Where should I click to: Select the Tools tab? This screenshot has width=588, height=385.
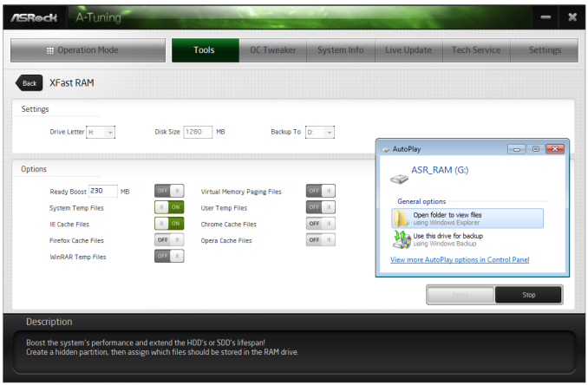(x=206, y=50)
